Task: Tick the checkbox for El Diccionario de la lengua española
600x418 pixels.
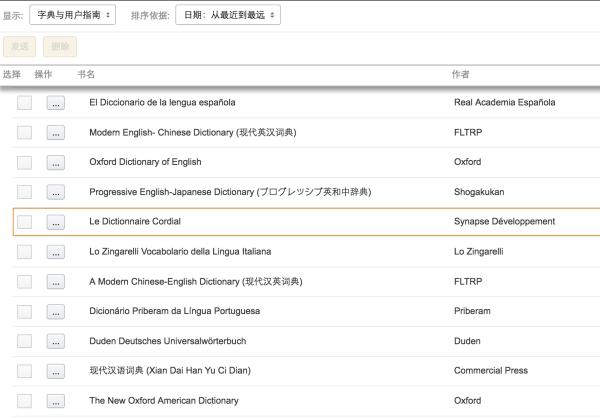Action: [24, 103]
